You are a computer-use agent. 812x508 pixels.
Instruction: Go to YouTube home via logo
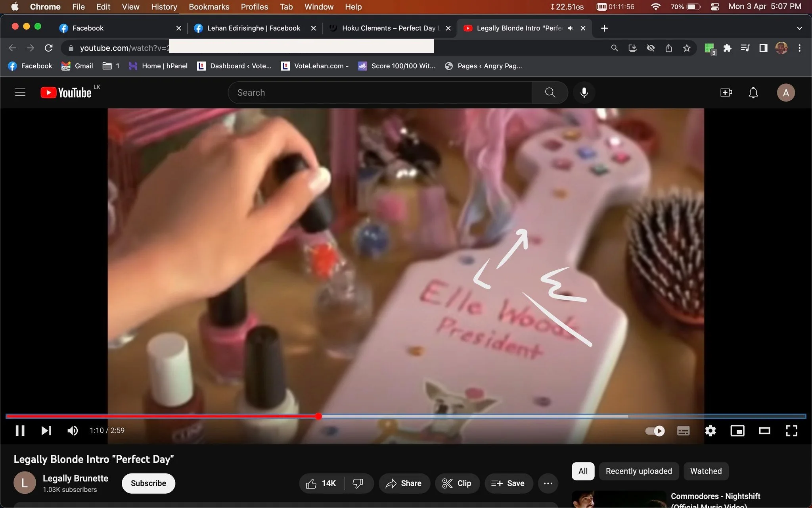66,92
